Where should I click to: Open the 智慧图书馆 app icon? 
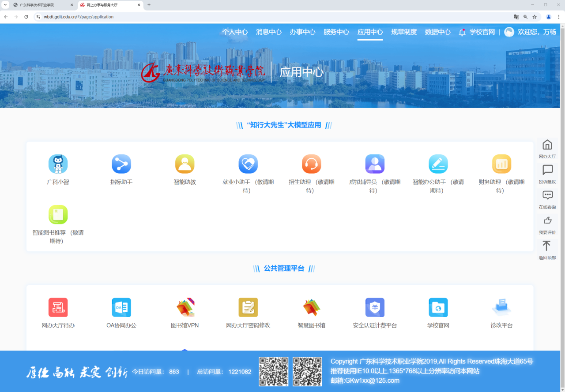(311, 307)
